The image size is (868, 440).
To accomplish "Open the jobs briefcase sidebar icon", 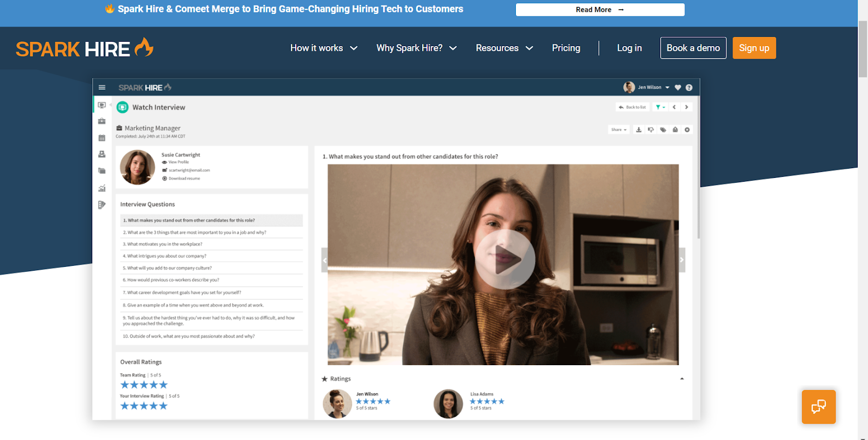I will (101, 121).
